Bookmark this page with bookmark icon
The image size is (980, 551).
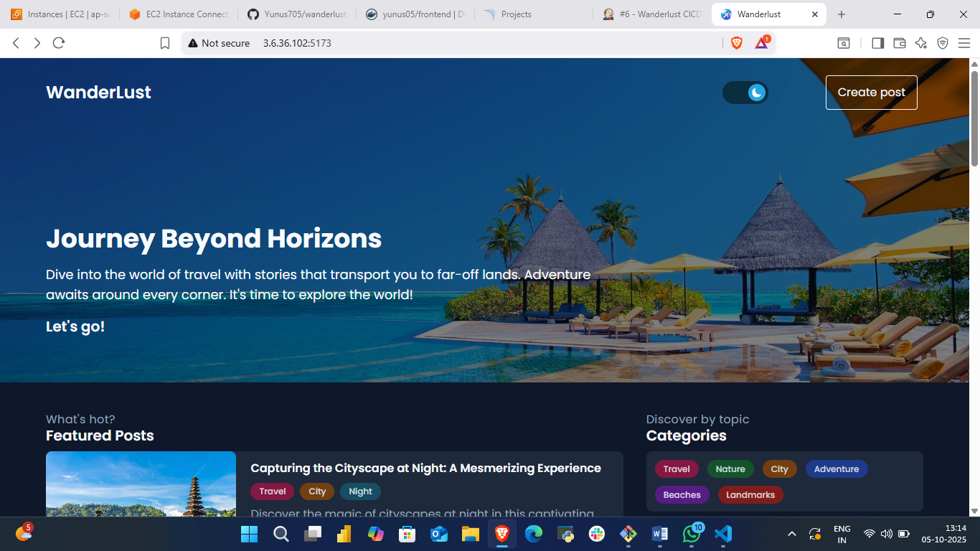[165, 43]
